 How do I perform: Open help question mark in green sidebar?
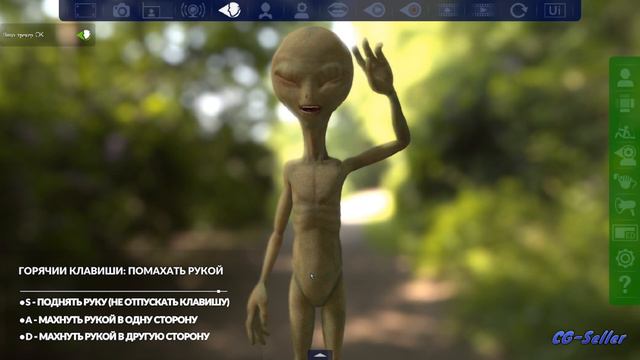coord(625,284)
